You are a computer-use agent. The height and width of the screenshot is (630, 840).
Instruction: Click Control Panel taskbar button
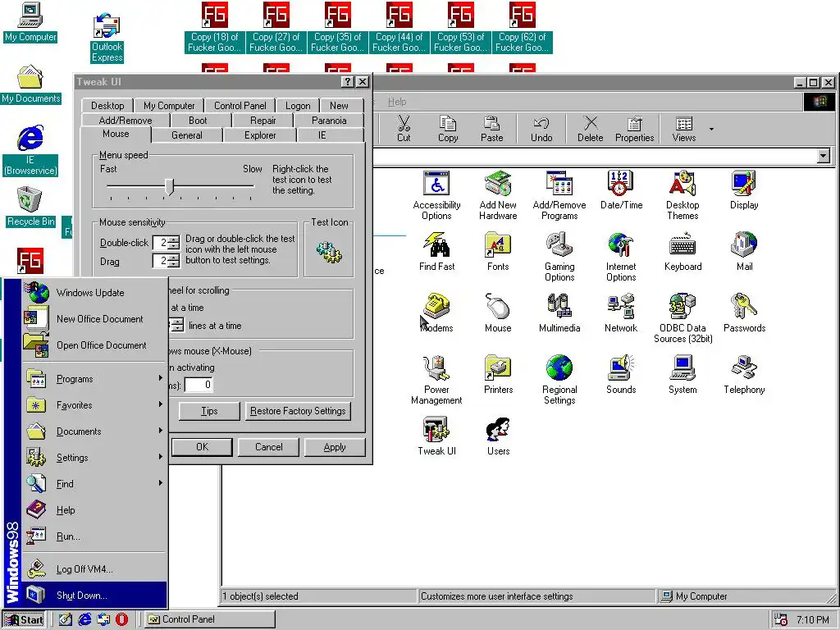tap(209, 619)
